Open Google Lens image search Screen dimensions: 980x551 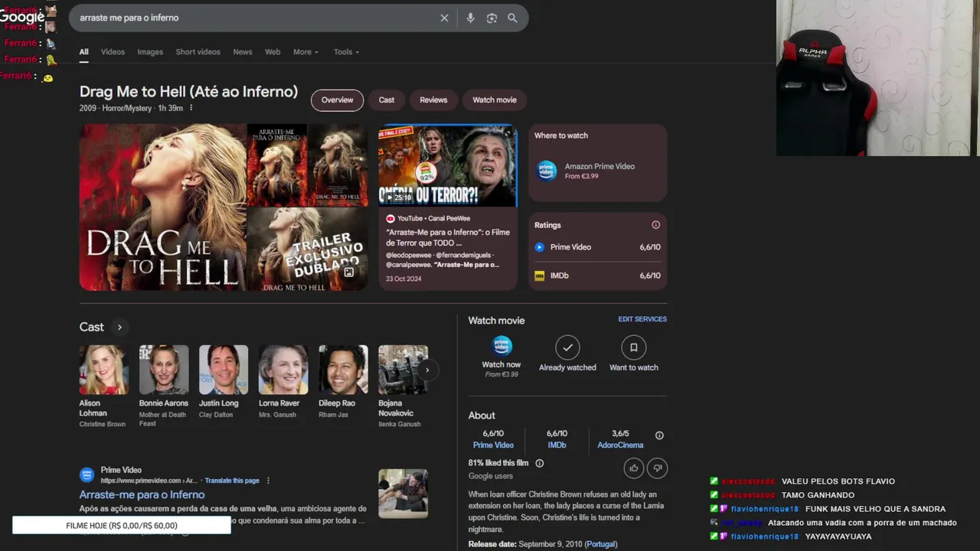point(492,18)
